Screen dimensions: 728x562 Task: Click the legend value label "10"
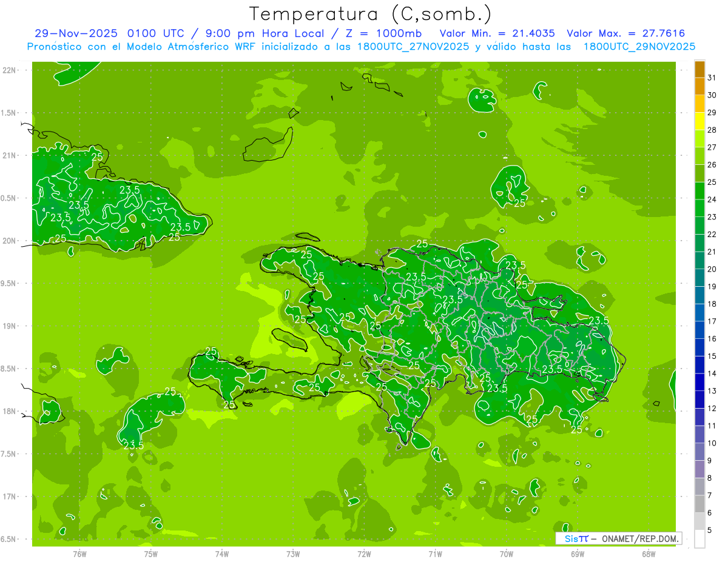coord(712,443)
